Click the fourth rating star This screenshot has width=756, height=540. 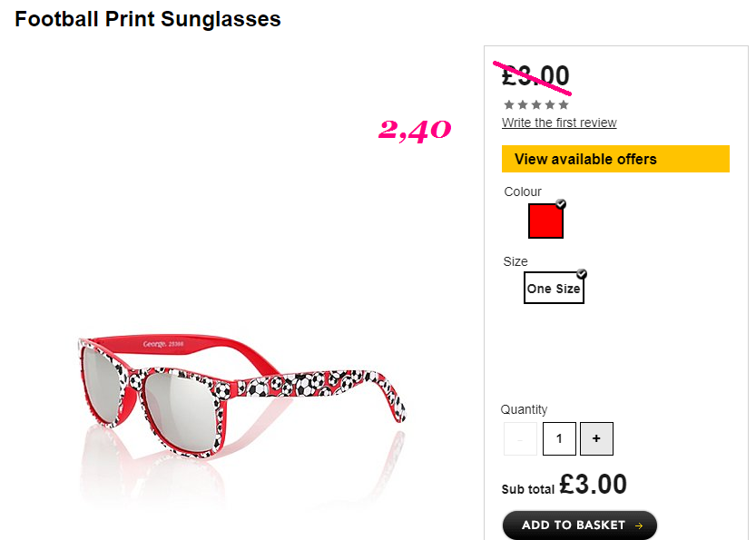pyautogui.click(x=550, y=104)
